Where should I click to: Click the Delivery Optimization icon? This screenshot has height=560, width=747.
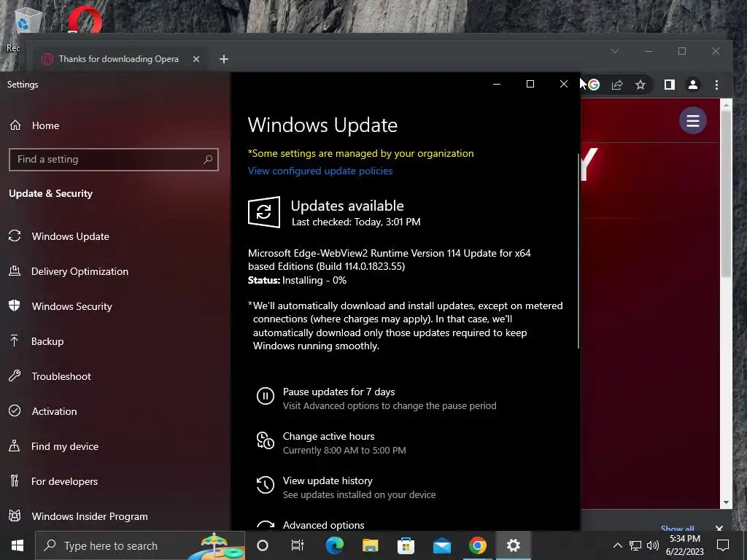click(15, 271)
